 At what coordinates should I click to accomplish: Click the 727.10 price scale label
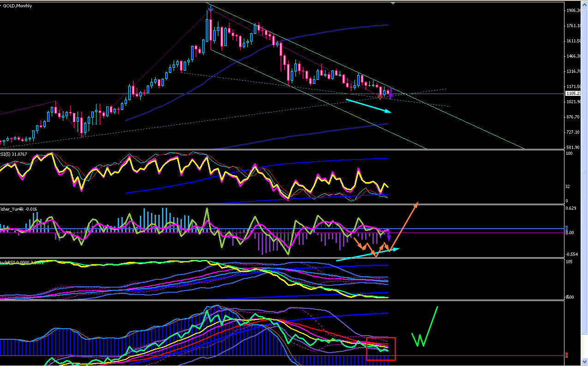(573, 132)
